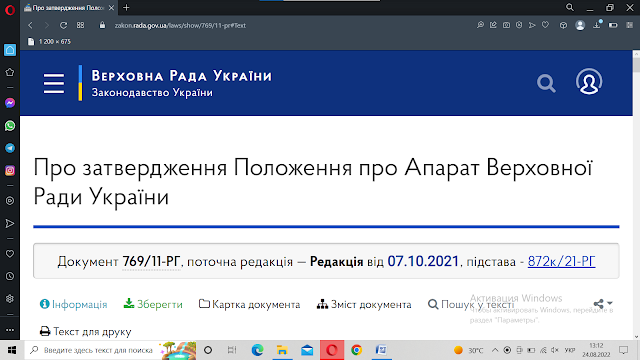This screenshot has width=640, height=360.
Task: Close the current browser tab
Action: 111,8
